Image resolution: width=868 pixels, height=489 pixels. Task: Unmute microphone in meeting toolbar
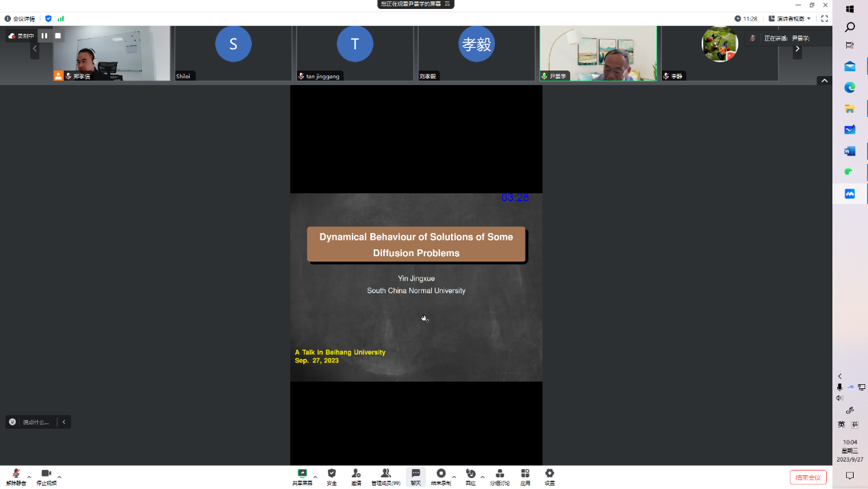click(x=16, y=476)
